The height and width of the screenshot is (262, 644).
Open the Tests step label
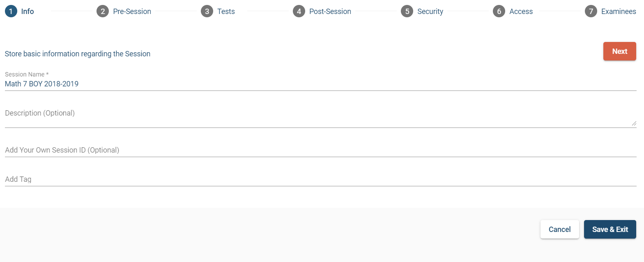click(226, 12)
